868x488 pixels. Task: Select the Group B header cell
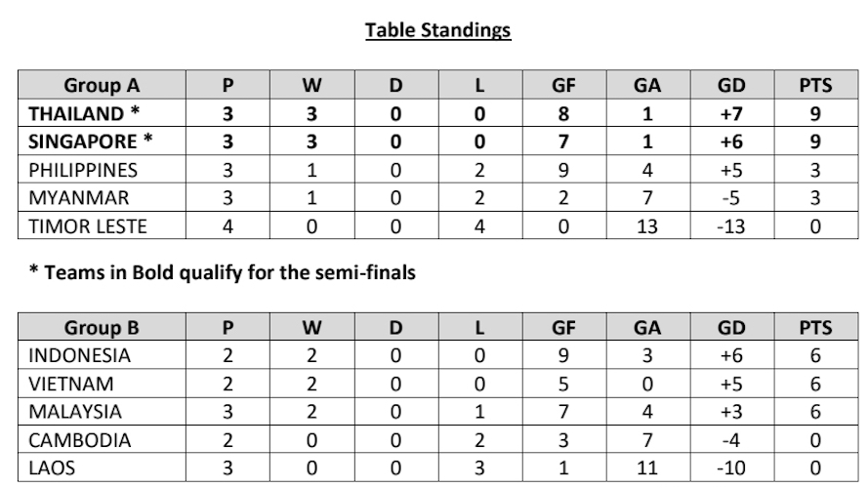coord(101,327)
